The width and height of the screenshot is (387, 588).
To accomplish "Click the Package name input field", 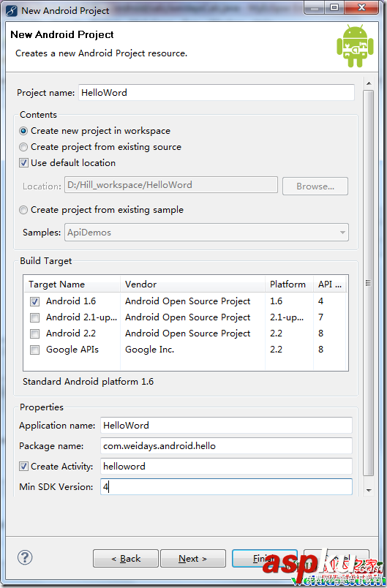I will click(x=226, y=446).
